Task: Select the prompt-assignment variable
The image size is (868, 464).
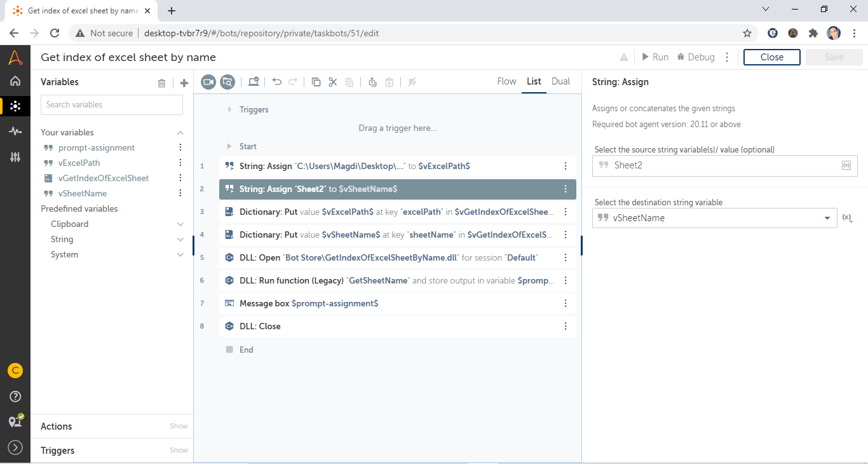Action: coord(97,148)
